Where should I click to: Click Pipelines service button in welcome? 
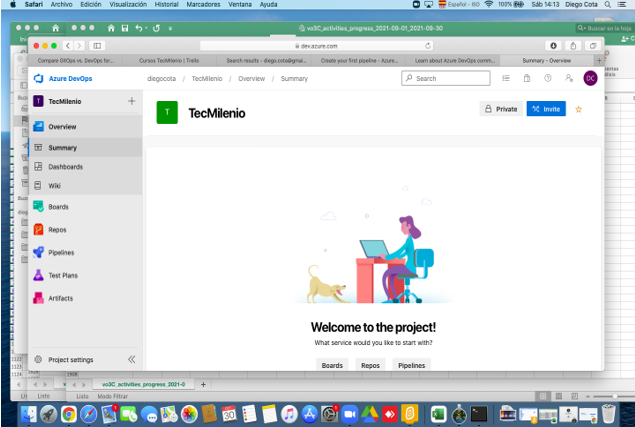click(x=411, y=365)
